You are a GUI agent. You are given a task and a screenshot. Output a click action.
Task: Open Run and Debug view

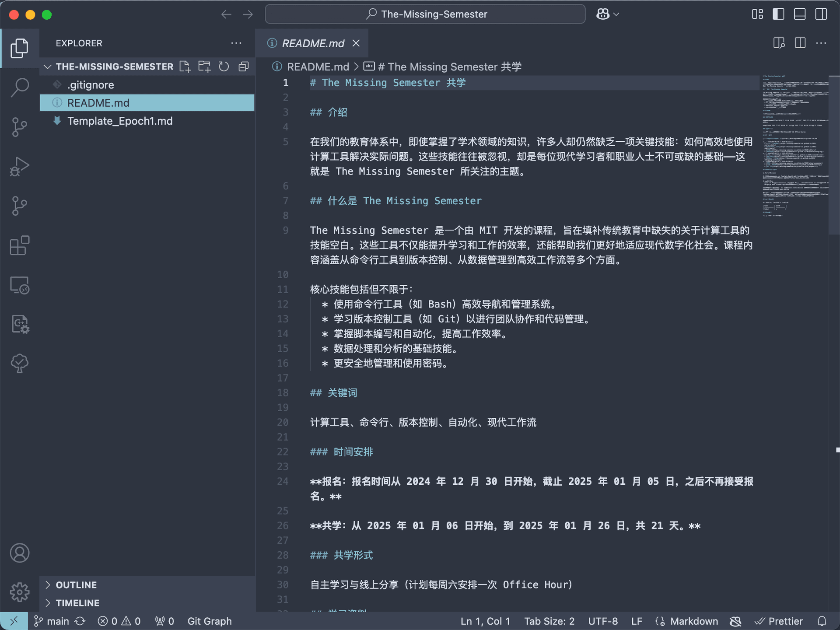coord(20,167)
